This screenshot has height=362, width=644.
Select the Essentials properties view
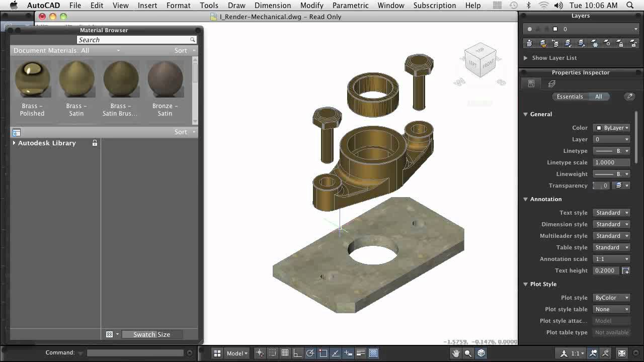tap(570, 97)
